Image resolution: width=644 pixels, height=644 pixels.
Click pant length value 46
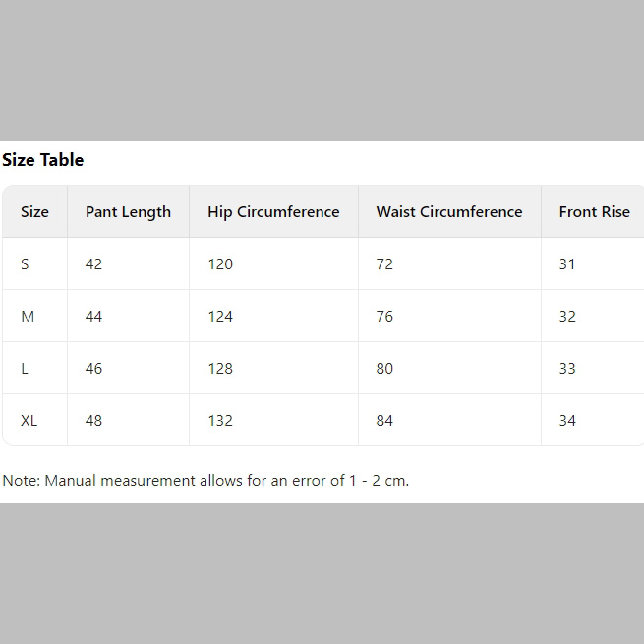(93, 369)
